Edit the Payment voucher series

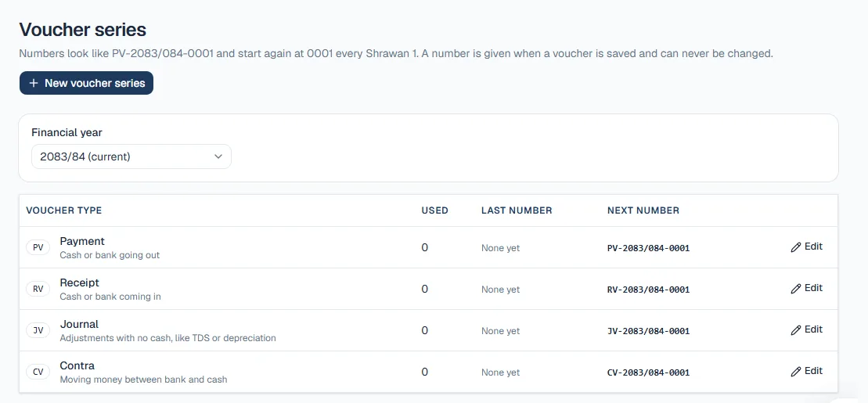coord(806,247)
